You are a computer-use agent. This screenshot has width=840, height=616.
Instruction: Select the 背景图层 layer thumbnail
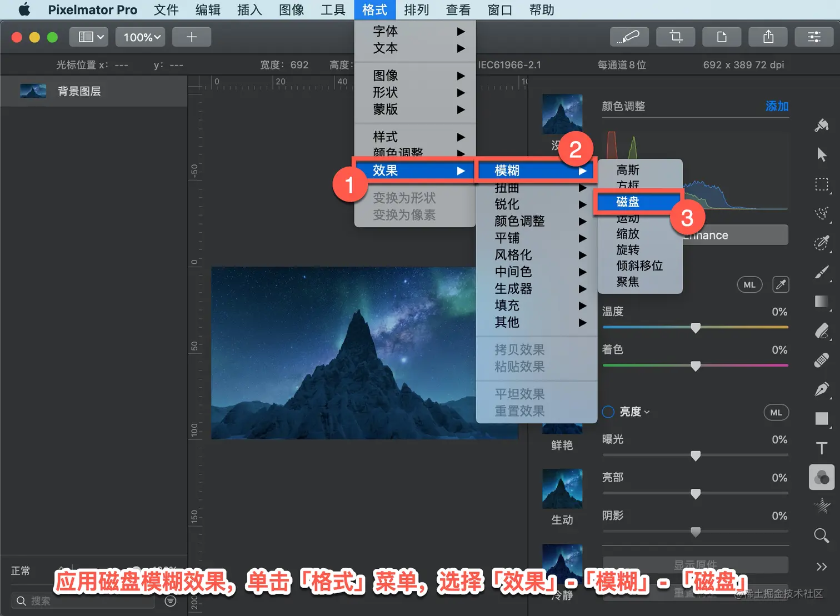33,91
